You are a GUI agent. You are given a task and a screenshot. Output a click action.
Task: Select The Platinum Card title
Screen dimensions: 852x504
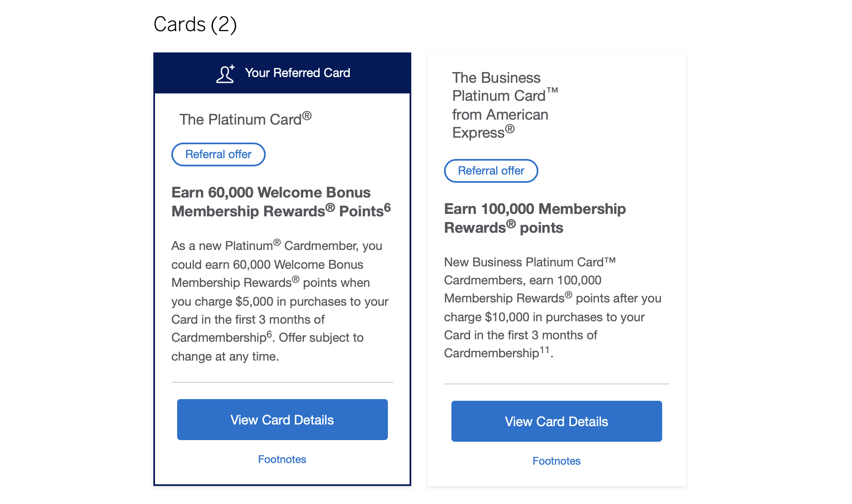[245, 119]
